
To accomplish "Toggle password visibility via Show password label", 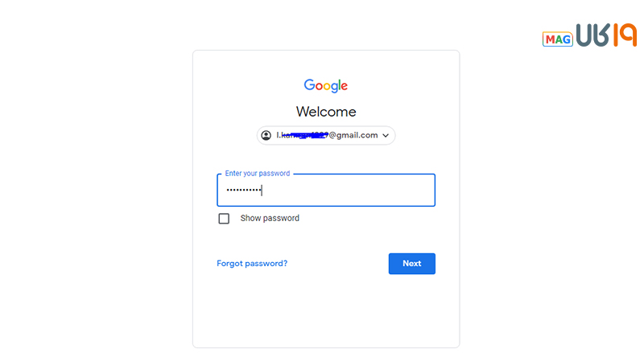I will pos(270,218).
